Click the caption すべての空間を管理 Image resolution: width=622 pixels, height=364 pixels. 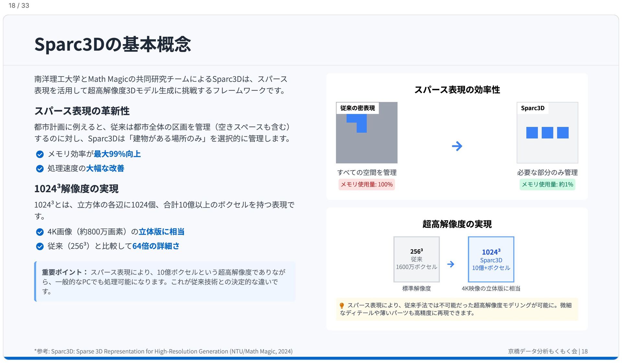pyautogui.click(x=367, y=172)
